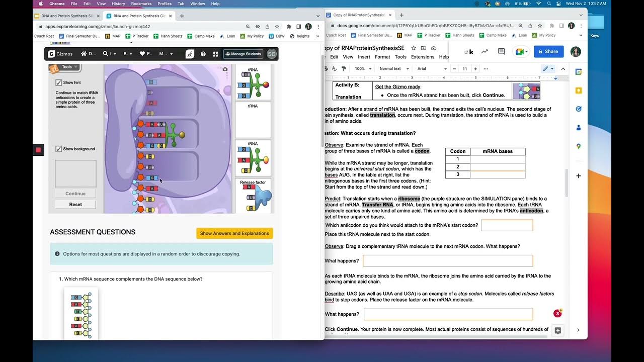
Task: Open the Docs toolbar more options ellipsis
Action: click(486, 68)
